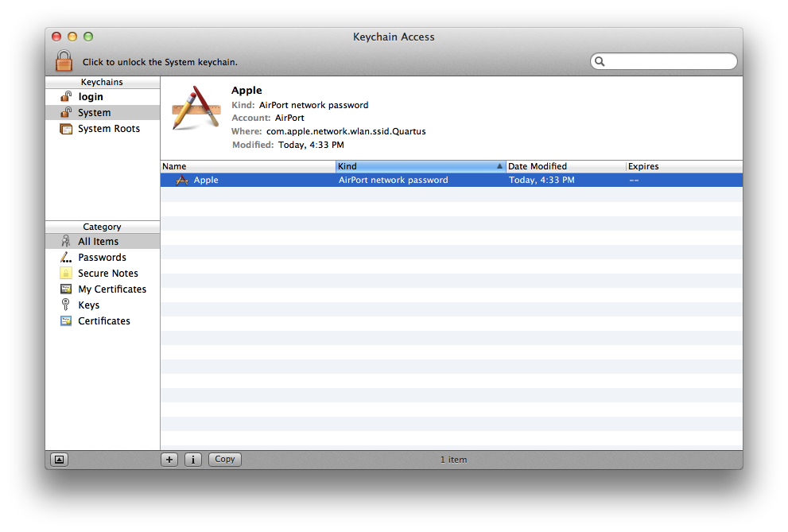Screen dimensions: 788x532
Task: Click the Keychains section header
Action: click(103, 83)
